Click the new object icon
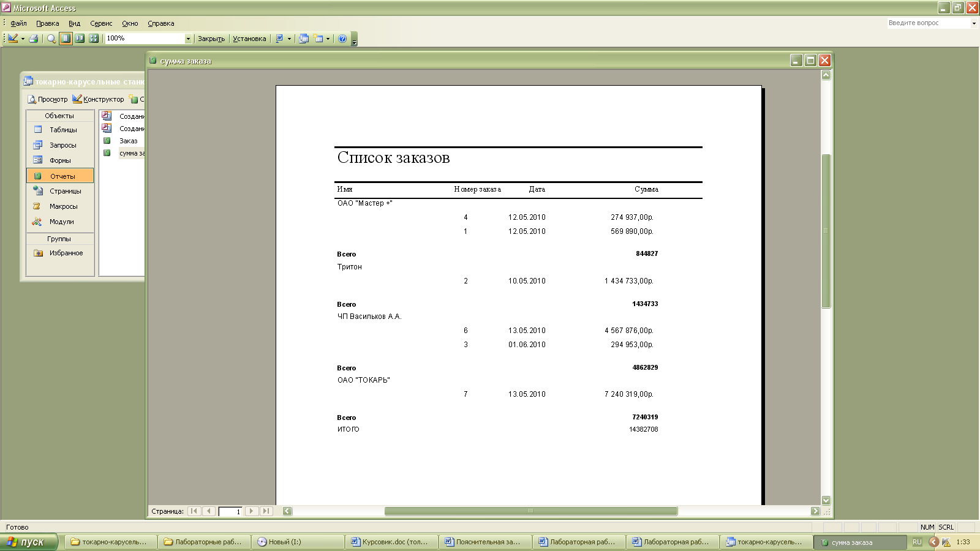Screen dimensions: 980x551 pyautogui.click(x=318, y=39)
